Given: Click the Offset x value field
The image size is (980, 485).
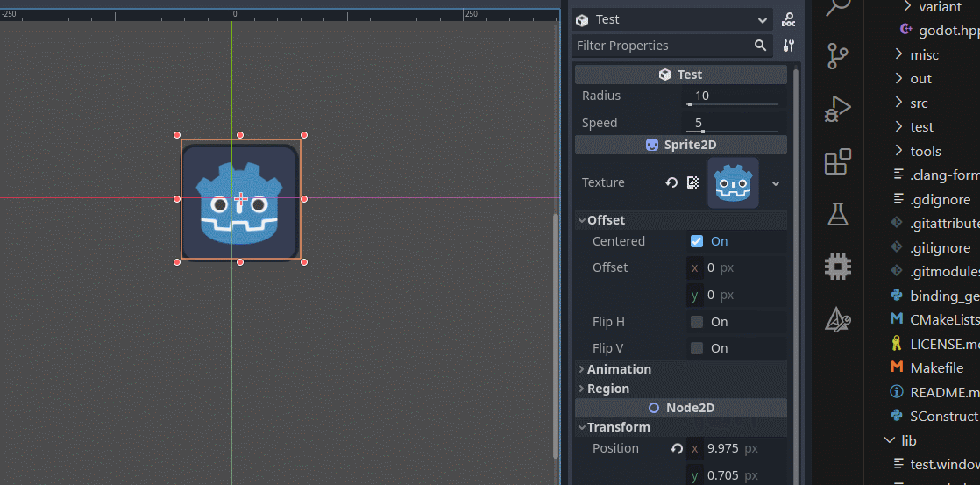Looking at the screenshot, I should point(736,268).
